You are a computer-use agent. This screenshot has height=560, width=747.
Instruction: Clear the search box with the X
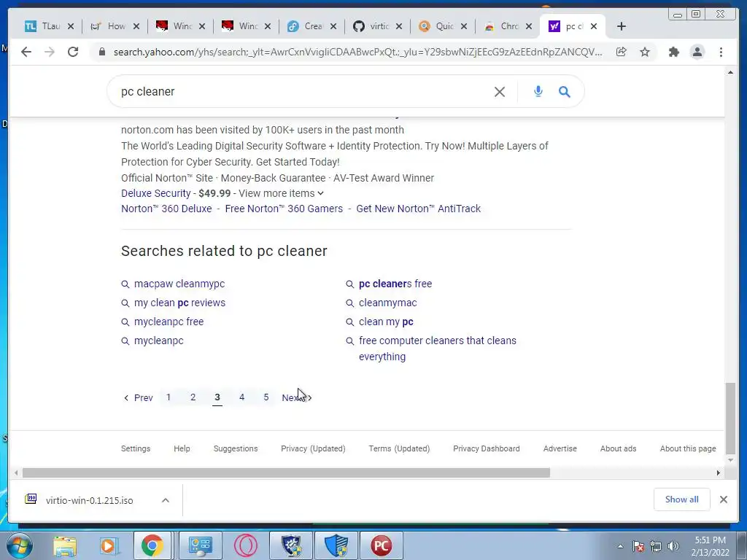500,92
